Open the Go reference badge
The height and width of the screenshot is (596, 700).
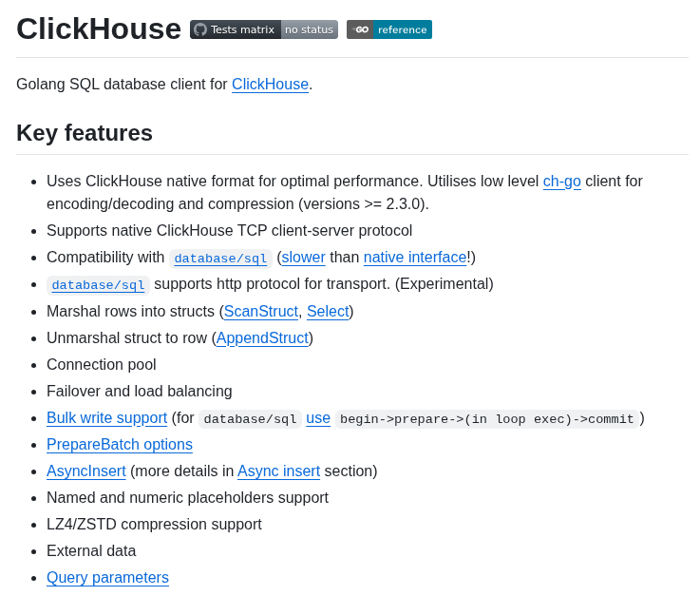click(x=389, y=29)
